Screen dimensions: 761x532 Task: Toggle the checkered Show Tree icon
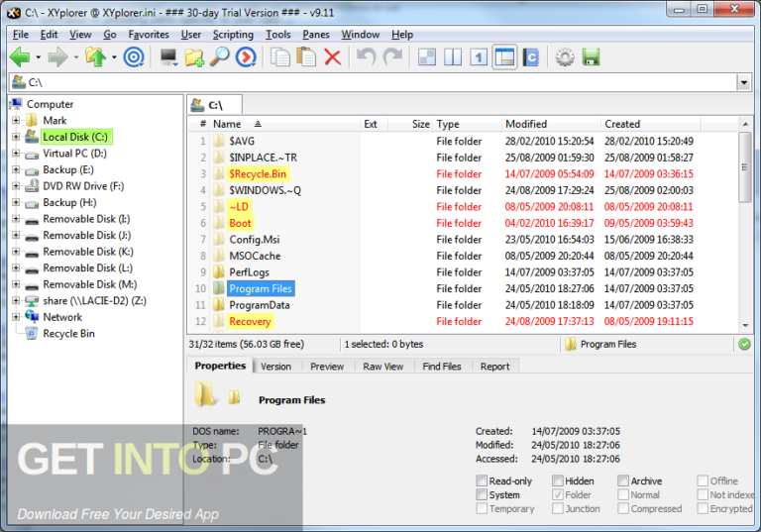pyautogui.click(x=427, y=57)
